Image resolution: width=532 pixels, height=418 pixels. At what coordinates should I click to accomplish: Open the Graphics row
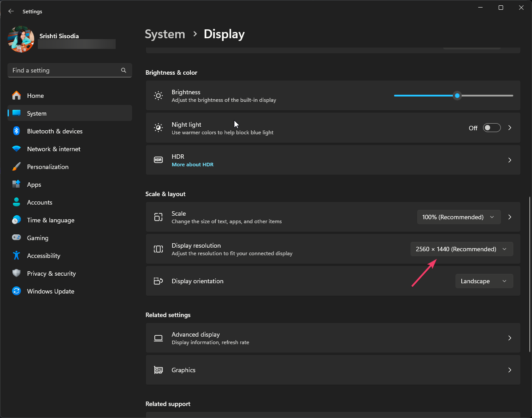[333, 370]
